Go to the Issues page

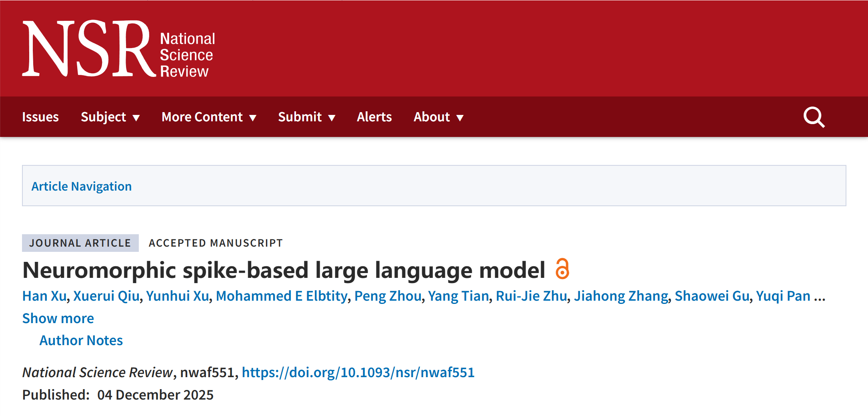pyautogui.click(x=40, y=117)
